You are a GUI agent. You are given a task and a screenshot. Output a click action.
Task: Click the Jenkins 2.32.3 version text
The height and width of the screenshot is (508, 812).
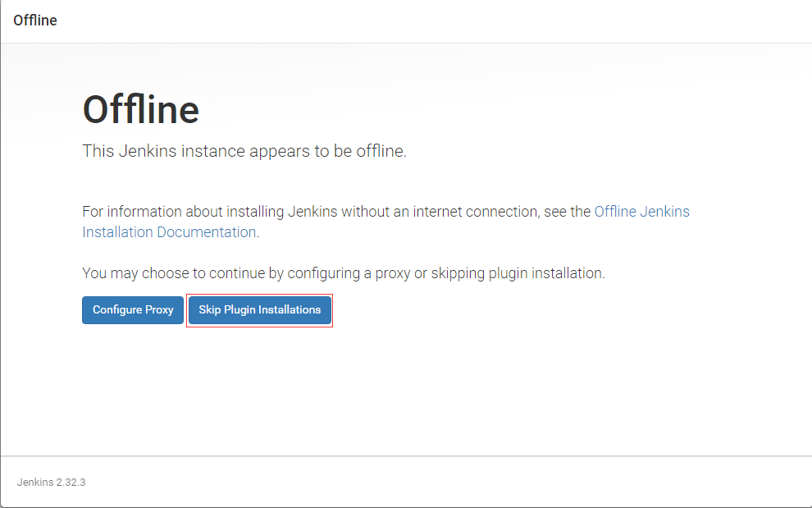(x=52, y=482)
